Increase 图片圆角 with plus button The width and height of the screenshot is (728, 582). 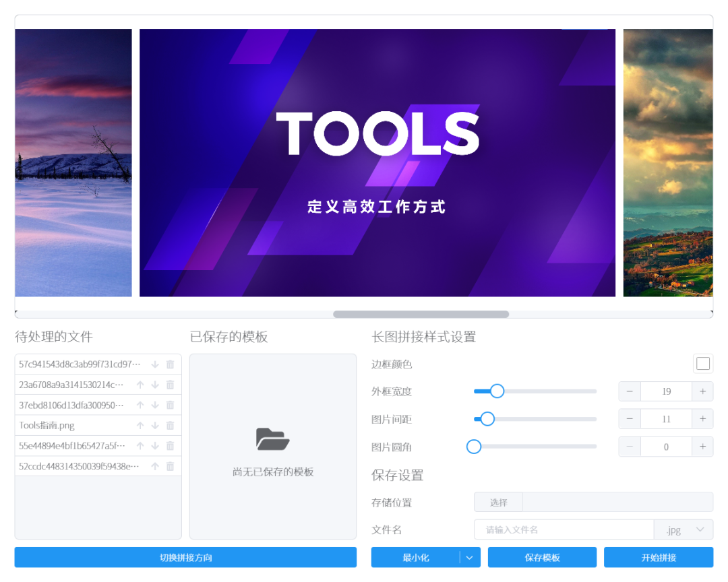click(702, 447)
